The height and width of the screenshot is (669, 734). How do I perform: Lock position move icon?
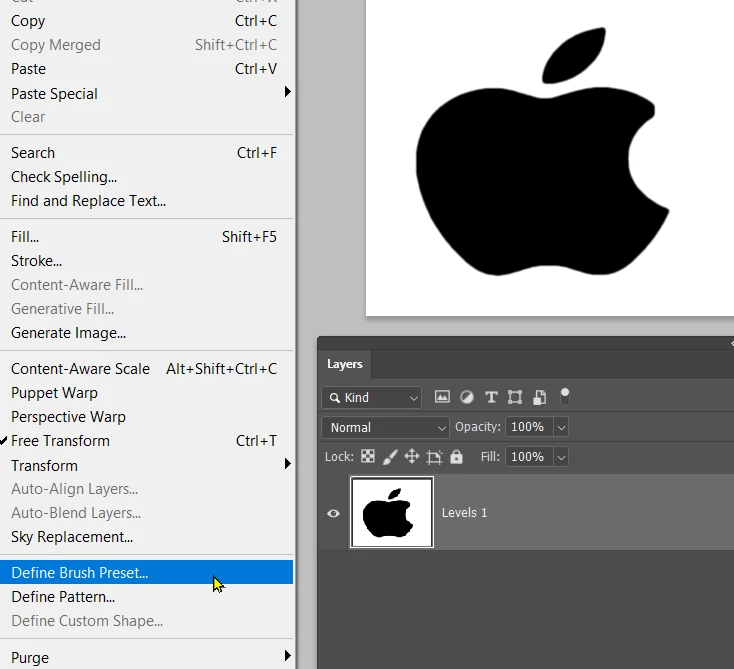point(412,456)
